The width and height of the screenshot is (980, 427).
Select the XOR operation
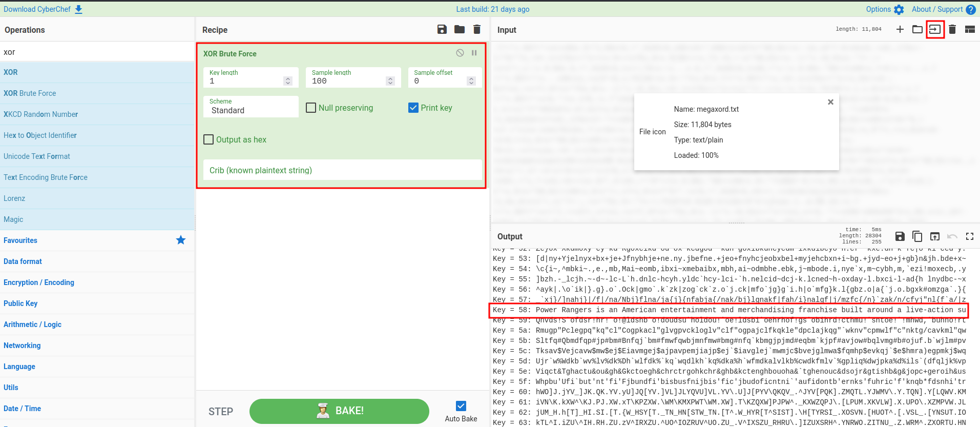(x=97, y=72)
